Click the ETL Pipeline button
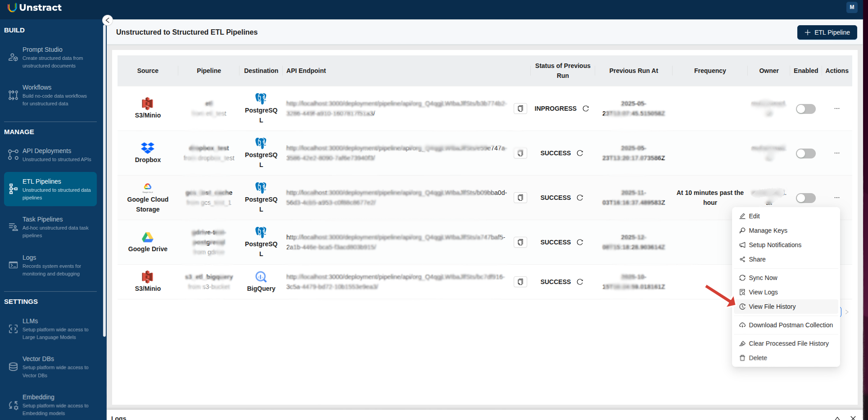 click(x=827, y=32)
